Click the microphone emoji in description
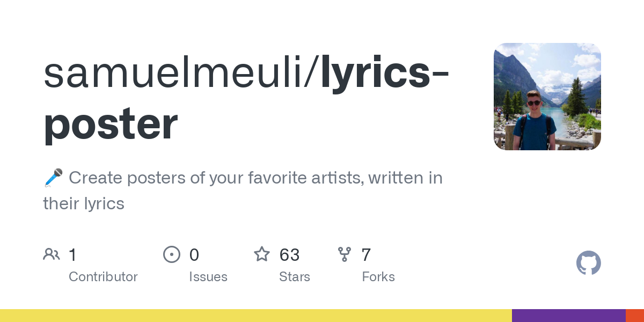Image resolution: width=644 pixels, height=322 pixels. tap(53, 178)
